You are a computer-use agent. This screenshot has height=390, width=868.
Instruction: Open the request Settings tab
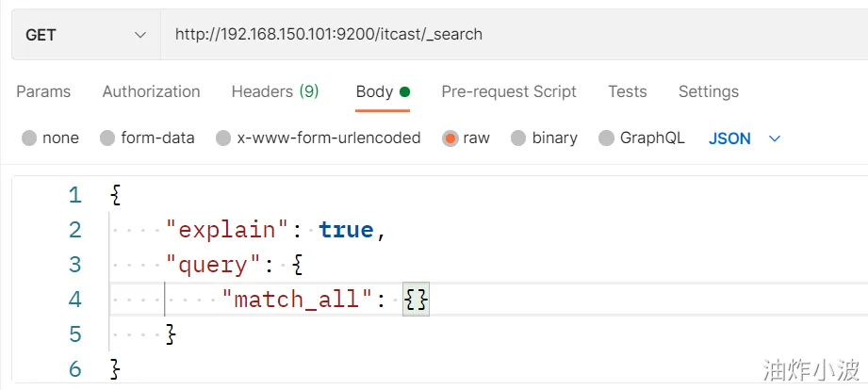[708, 91]
